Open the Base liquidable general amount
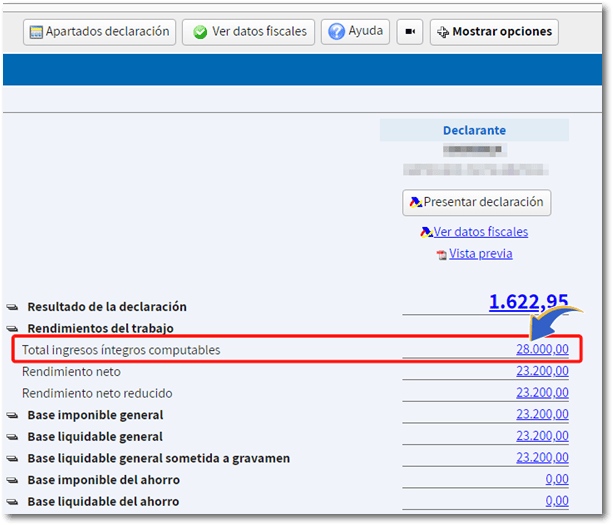Image resolution: width=613 pixels, height=525 pixels. [x=542, y=437]
